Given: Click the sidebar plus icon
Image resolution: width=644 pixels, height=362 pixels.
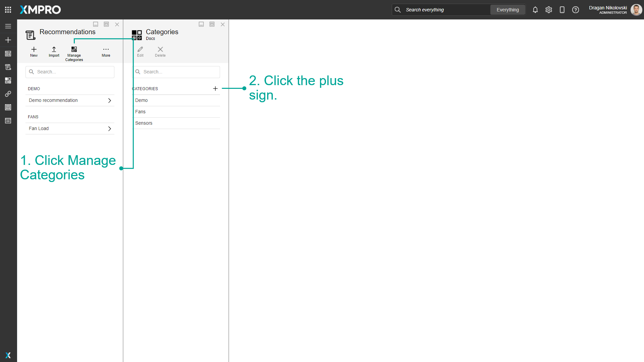Looking at the screenshot, I should 8,40.
